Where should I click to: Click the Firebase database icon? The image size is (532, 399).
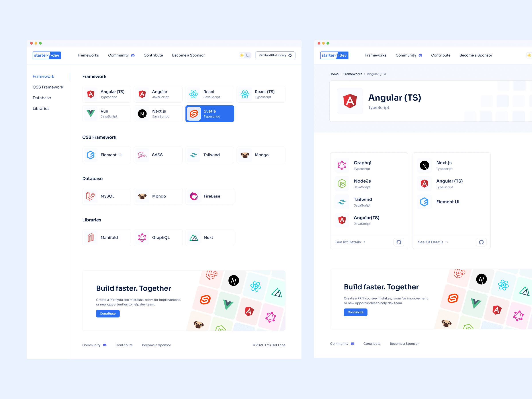(x=194, y=196)
